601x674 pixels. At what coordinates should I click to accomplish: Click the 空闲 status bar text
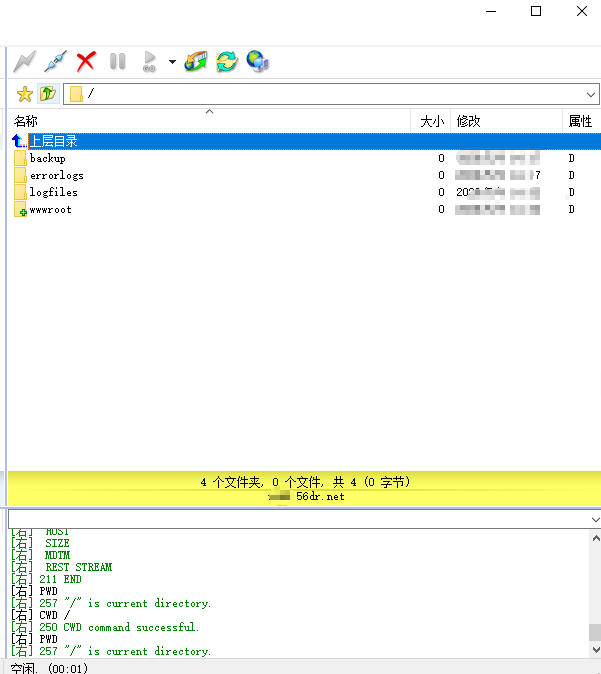click(x=24, y=668)
